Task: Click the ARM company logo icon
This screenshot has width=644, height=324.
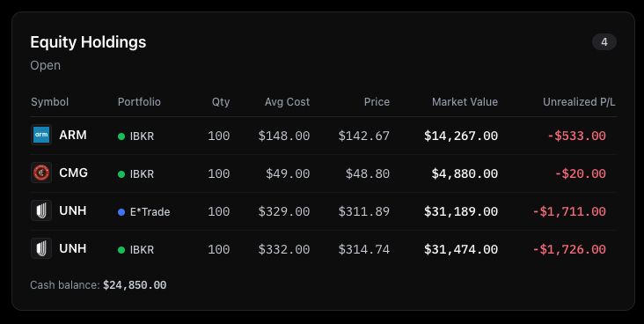Action: click(41, 135)
